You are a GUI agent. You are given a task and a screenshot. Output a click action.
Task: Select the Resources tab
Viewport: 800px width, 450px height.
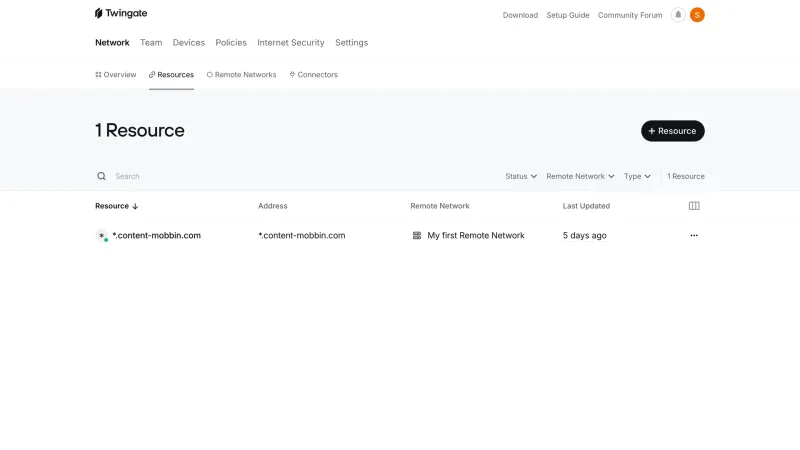(x=171, y=74)
